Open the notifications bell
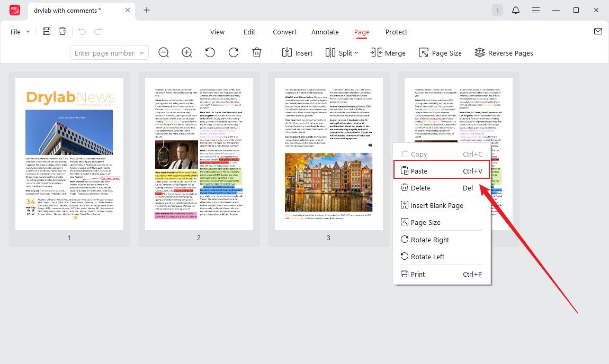Image resolution: width=609 pixels, height=364 pixels. [x=515, y=10]
